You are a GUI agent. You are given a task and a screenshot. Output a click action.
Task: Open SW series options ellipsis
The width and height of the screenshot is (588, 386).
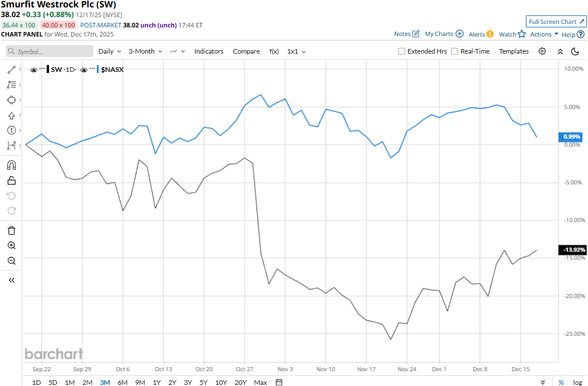click(x=42, y=68)
